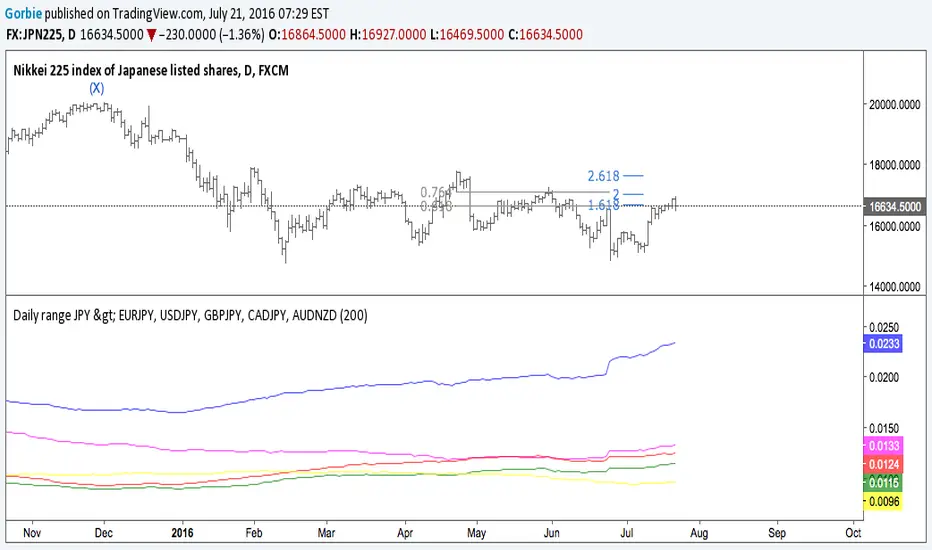Click the Aug label on time axis
This screenshot has height=550, width=932.
699,533
